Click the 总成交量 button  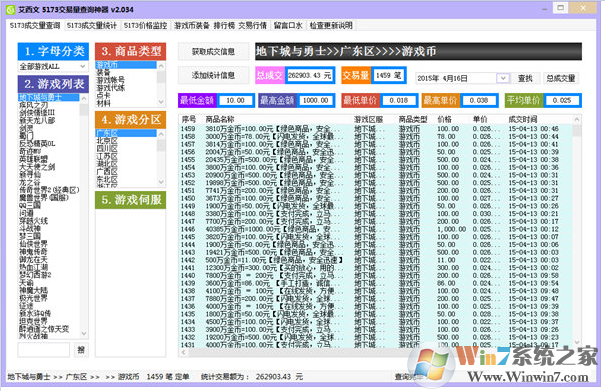[x=561, y=78]
